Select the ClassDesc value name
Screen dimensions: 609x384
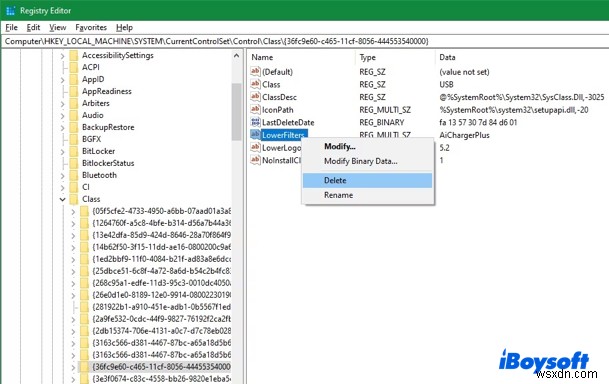(x=279, y=97)
